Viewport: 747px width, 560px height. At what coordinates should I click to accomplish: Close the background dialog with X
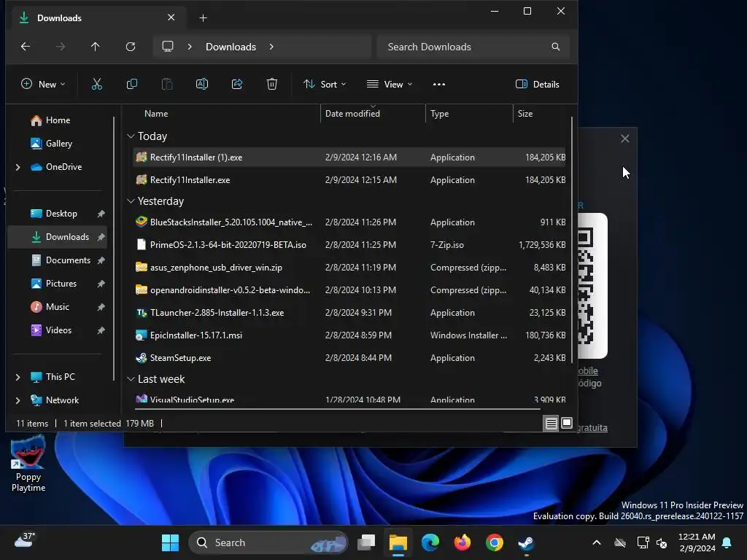625,139
